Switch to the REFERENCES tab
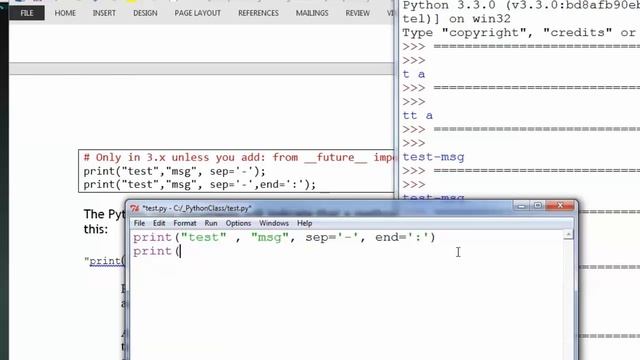640x360 pixels. coord(258,13)
